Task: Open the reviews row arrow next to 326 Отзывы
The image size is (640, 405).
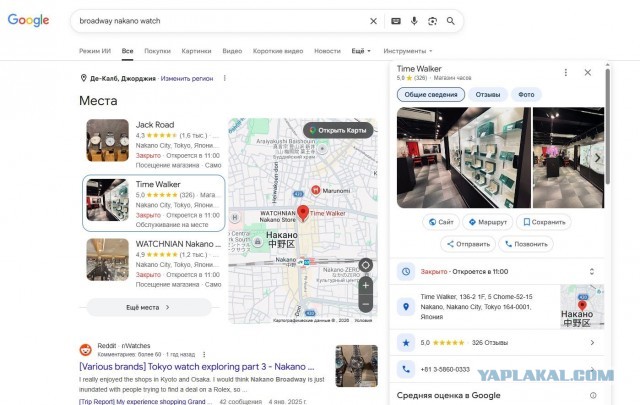Action: point(592,343)
